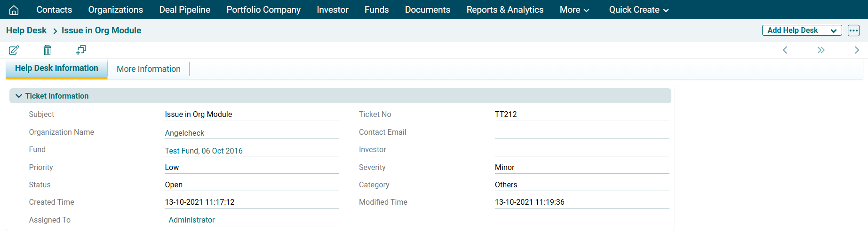Screen dimensions: 868x231
Task: Click the Help Desk breadcrumb
Action: tap(26, 31)
